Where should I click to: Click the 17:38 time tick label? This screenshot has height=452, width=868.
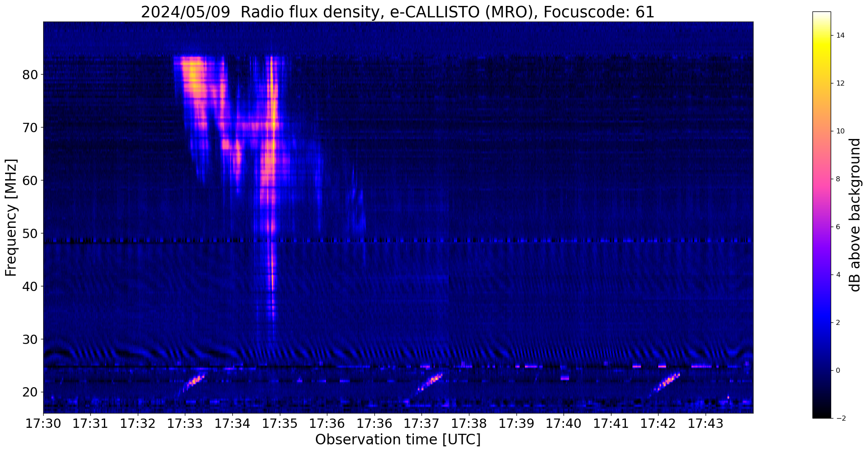469,424
